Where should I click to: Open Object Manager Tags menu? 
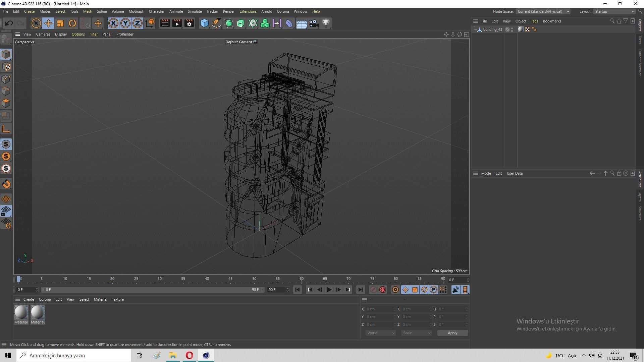pyautogui.click(x=534, y=21)
